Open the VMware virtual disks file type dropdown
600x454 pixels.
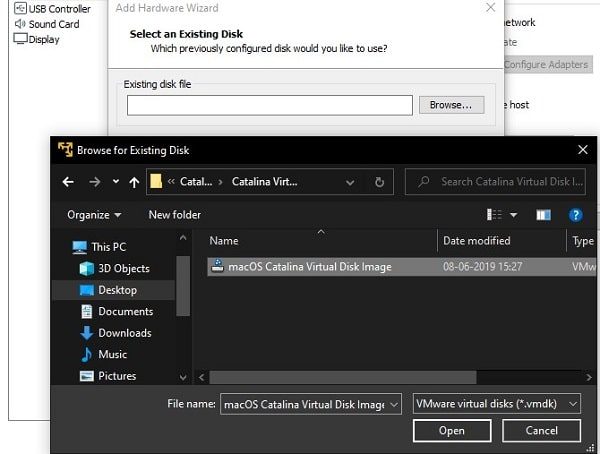point(497,404)
